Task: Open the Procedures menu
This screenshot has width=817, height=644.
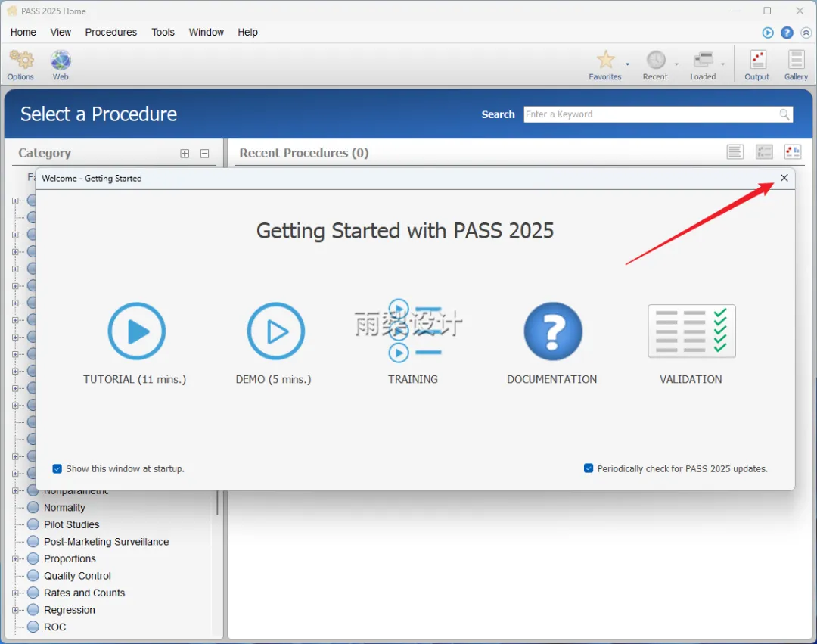Action: point(111,33)
